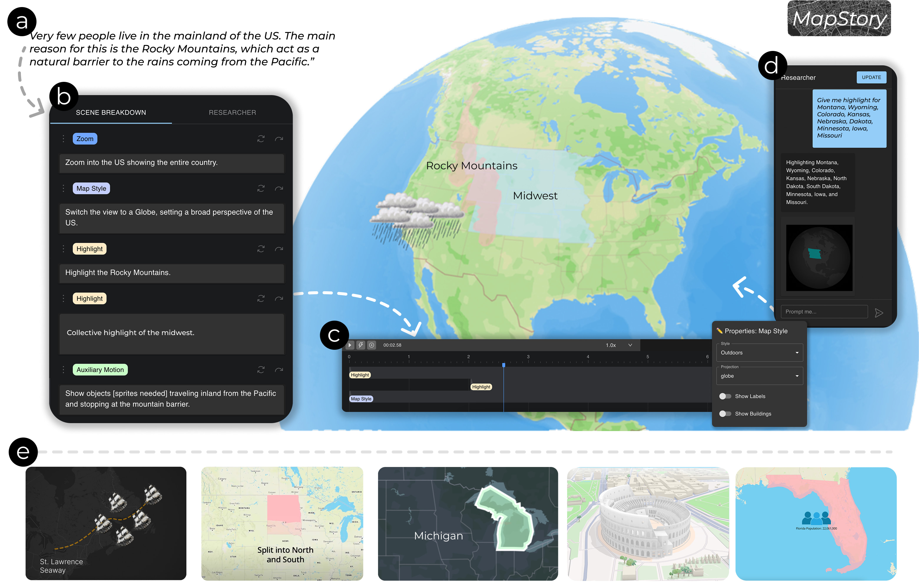
Task: Open the 'Split into North and South' thumbnail
Action: [x=282, y=524]
